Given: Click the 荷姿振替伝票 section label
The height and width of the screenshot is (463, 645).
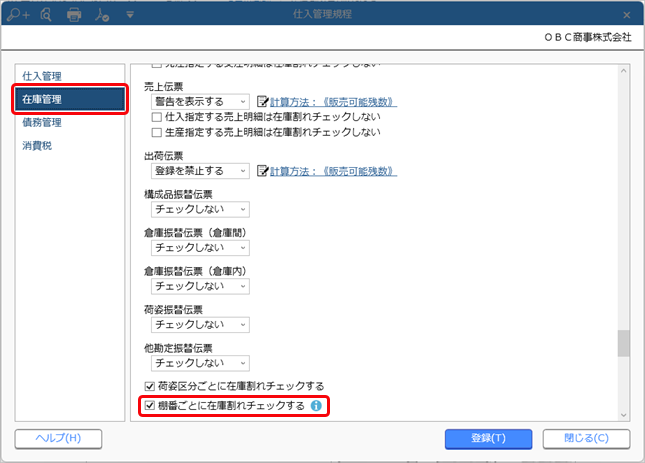Looking at the screenshot, I should 173,310.
